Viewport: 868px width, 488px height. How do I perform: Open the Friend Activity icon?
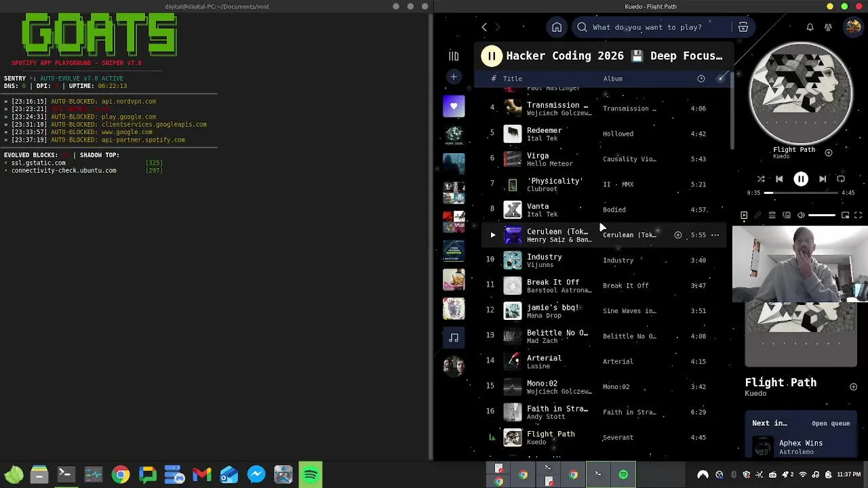click(x=828, y=27)
